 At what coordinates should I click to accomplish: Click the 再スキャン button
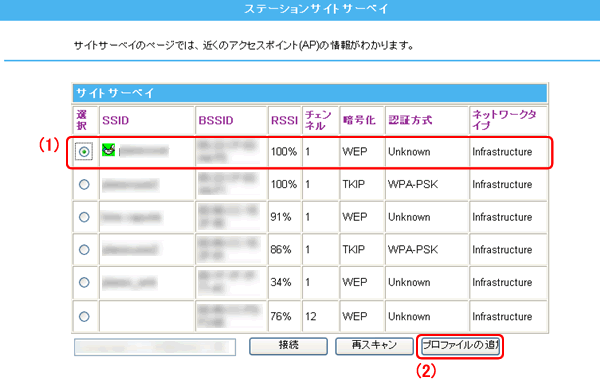pyautogui.click(x=374, y=346)
